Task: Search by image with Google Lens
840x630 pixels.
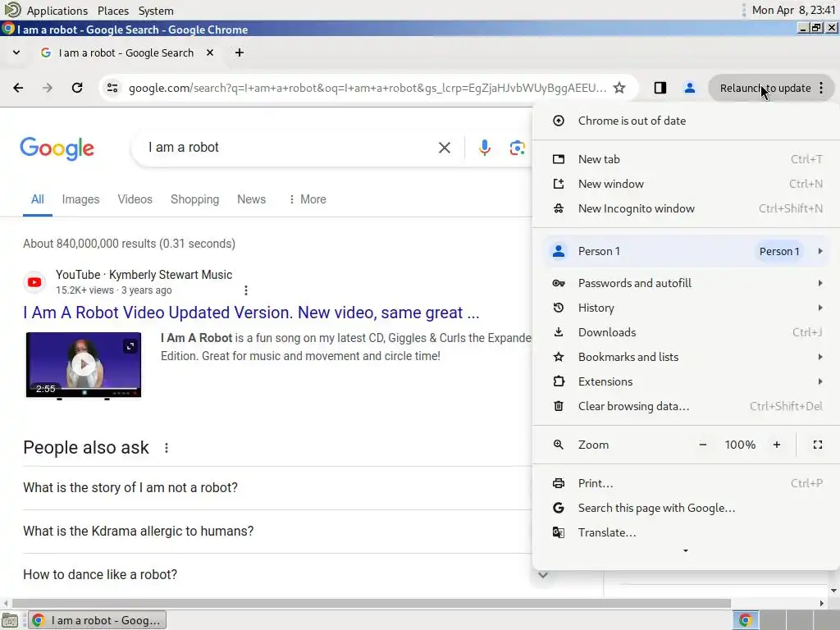Action: point(517,148)
